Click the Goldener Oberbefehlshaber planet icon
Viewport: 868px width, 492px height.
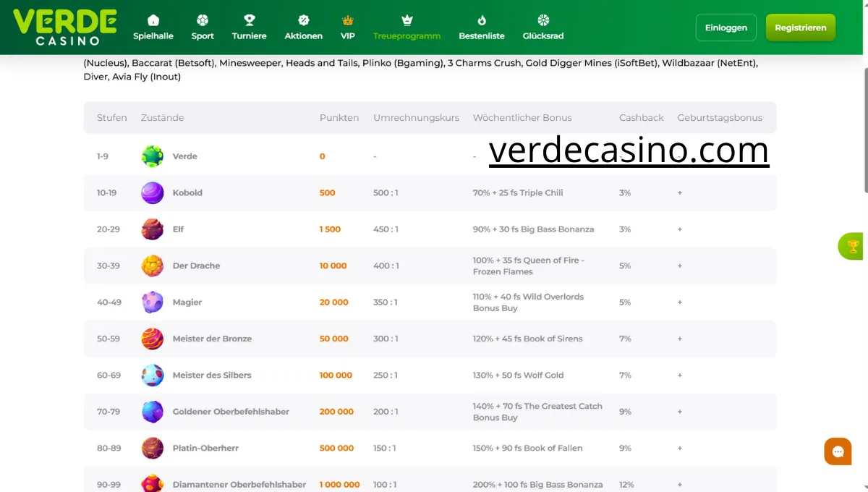coord(153,412)
